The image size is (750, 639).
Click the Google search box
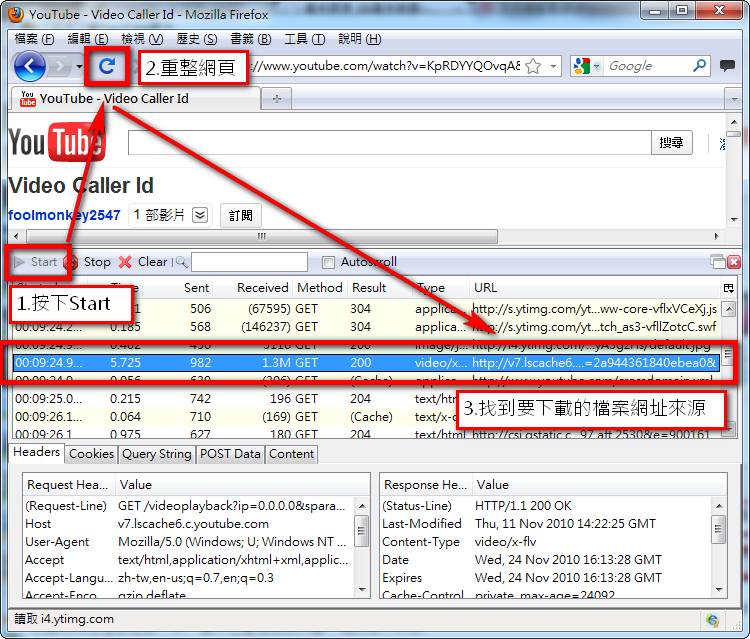tap(647, 66)
